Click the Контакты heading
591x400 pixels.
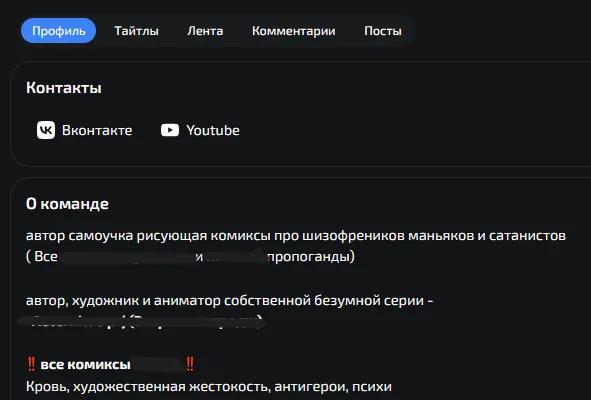tap(64, 88)
